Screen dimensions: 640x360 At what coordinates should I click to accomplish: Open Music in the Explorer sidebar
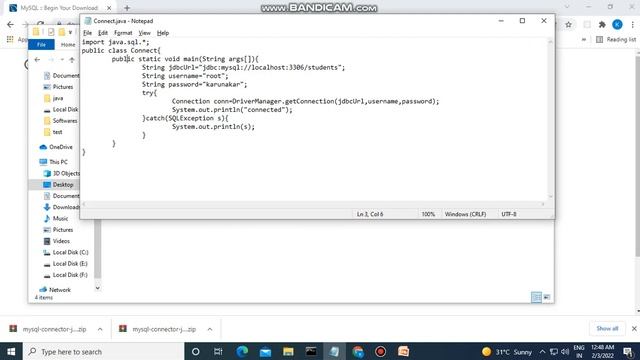coord(56,219)
